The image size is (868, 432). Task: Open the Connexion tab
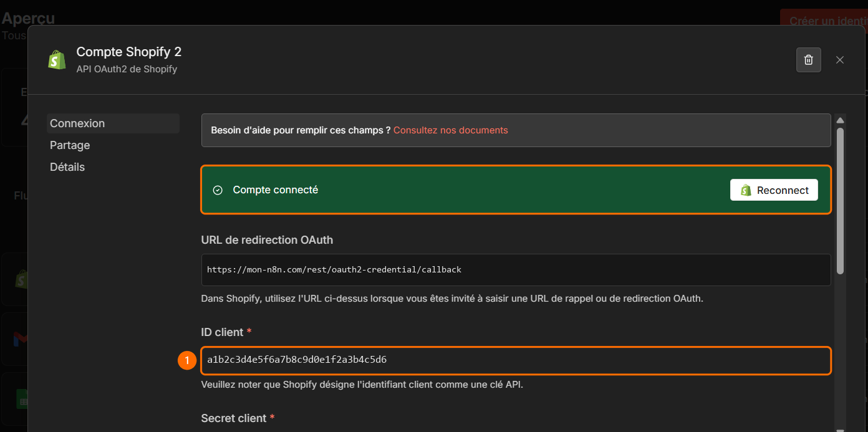coord(113,123)
